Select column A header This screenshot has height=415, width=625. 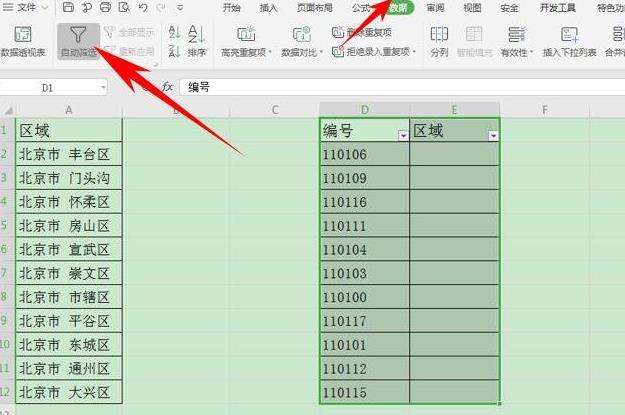(x=69, y=110)
